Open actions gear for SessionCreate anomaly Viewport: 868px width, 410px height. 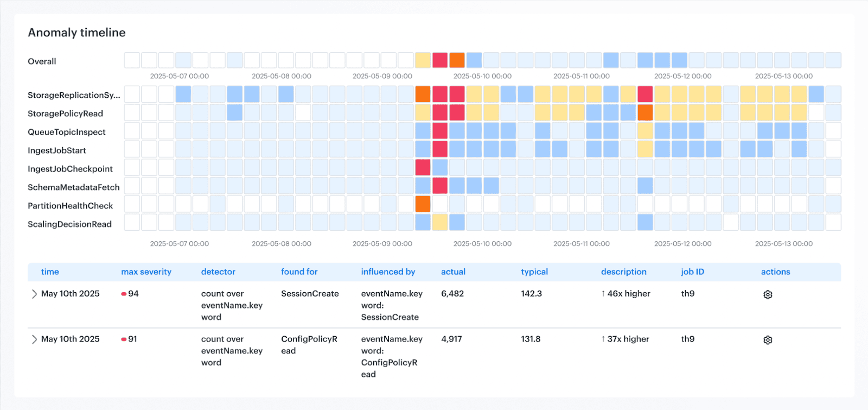point(768,294)
